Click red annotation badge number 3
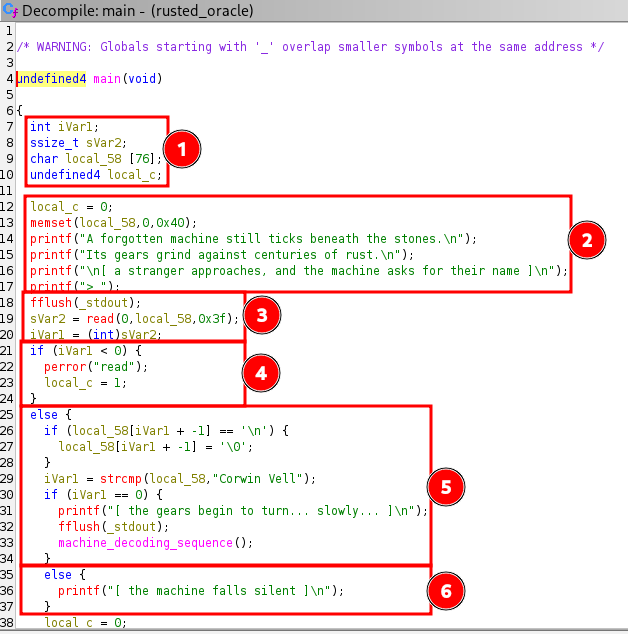 [x=261, y=316]
